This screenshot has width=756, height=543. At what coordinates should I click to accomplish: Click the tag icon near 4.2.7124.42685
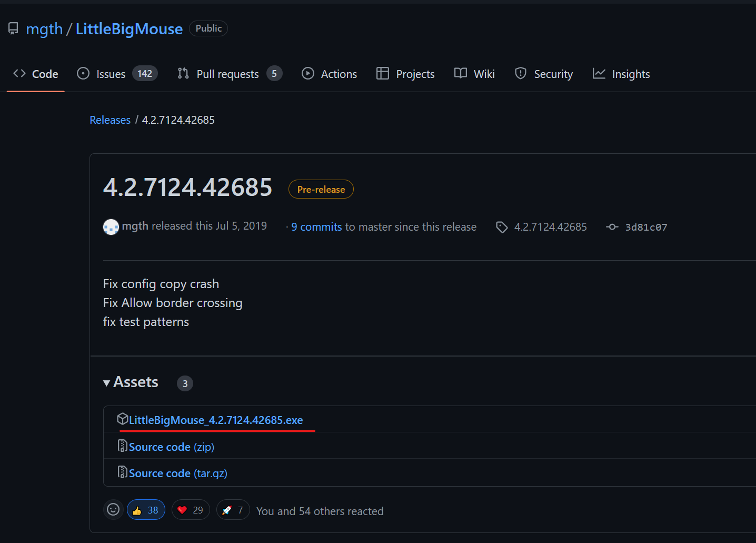coord(502,227)
